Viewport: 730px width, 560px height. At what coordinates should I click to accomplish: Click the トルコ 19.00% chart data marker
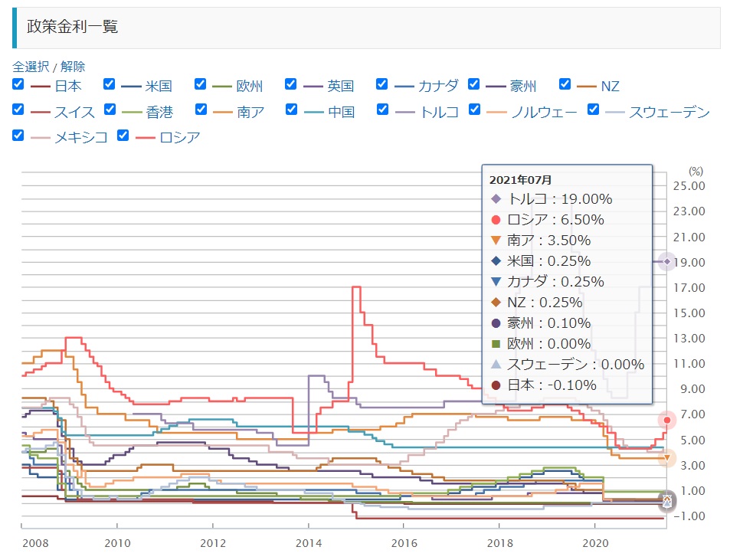(x=667, y=261)
